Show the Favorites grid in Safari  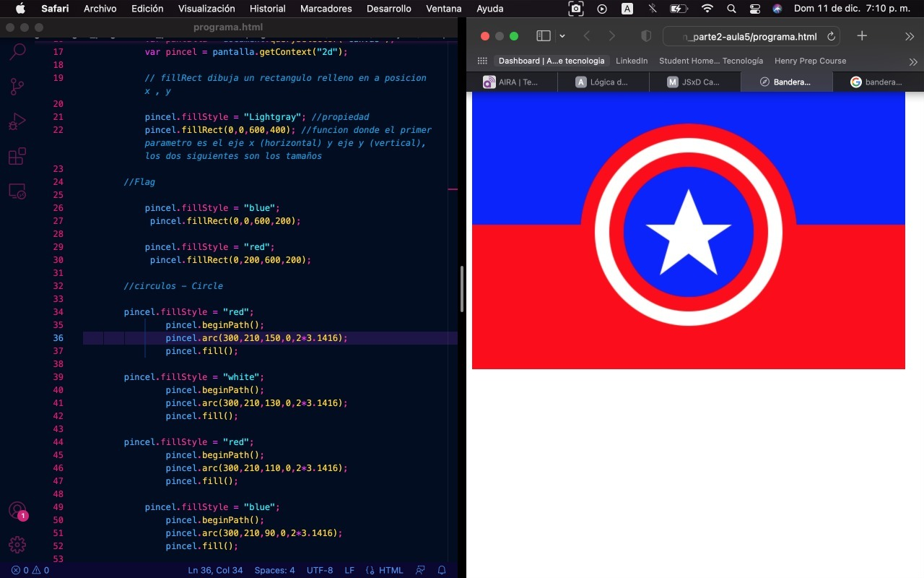pyautogui.click(x=482, y=61)
